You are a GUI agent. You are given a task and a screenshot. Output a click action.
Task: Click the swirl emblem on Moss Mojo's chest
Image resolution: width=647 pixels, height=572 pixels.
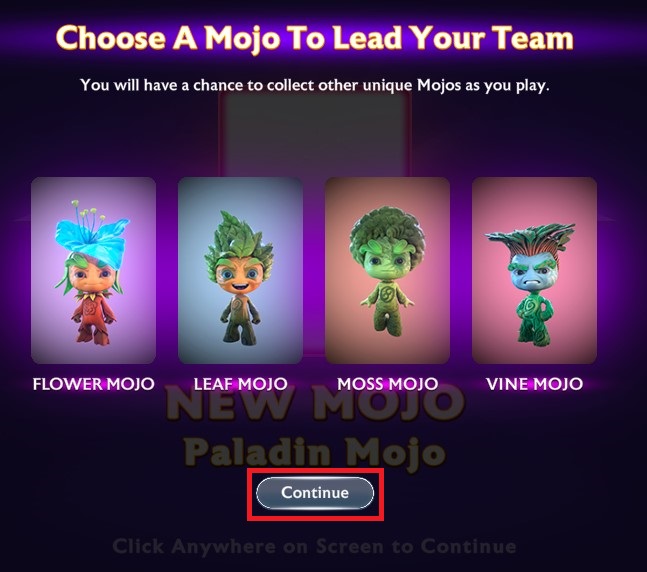click(387, 295)
